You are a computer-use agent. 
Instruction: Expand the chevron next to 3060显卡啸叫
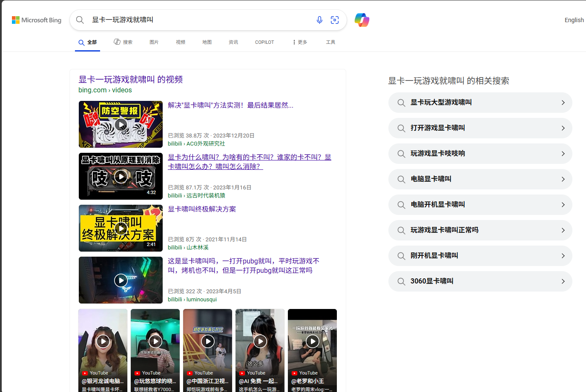pyautogui.click(x=563, y=281)
